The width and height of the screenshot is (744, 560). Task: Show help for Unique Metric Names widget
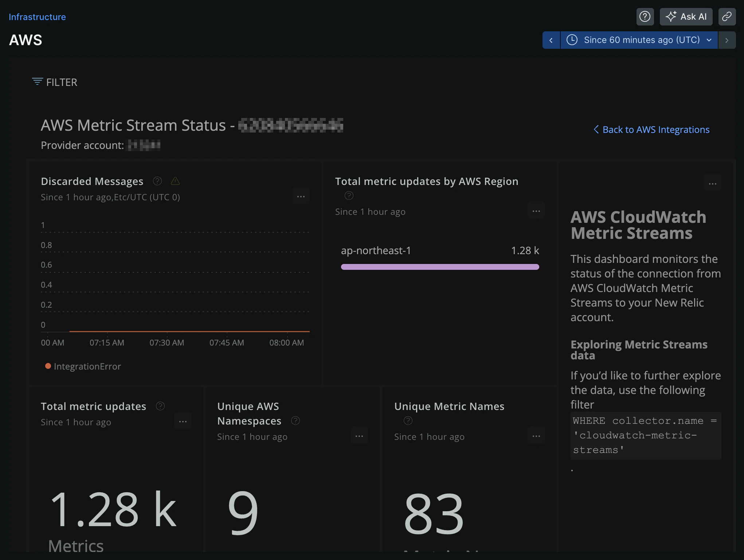(408, 421)
